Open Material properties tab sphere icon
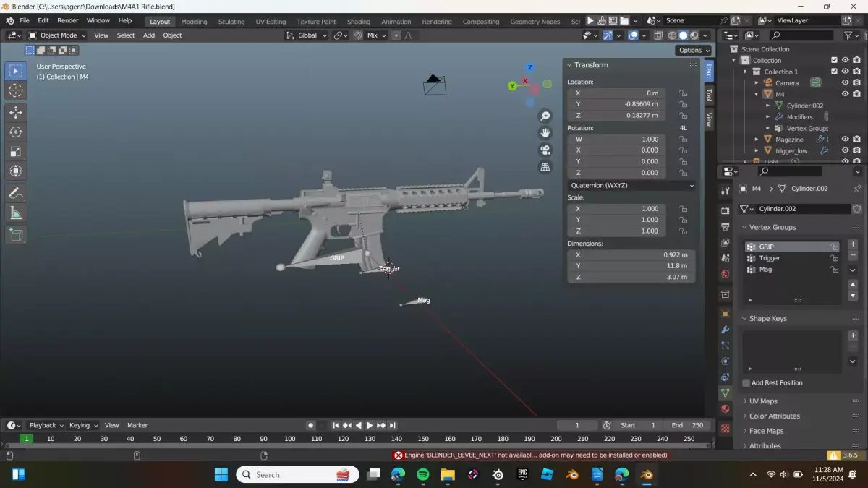Viewport: 868px width, 488px height. point(725,409)
